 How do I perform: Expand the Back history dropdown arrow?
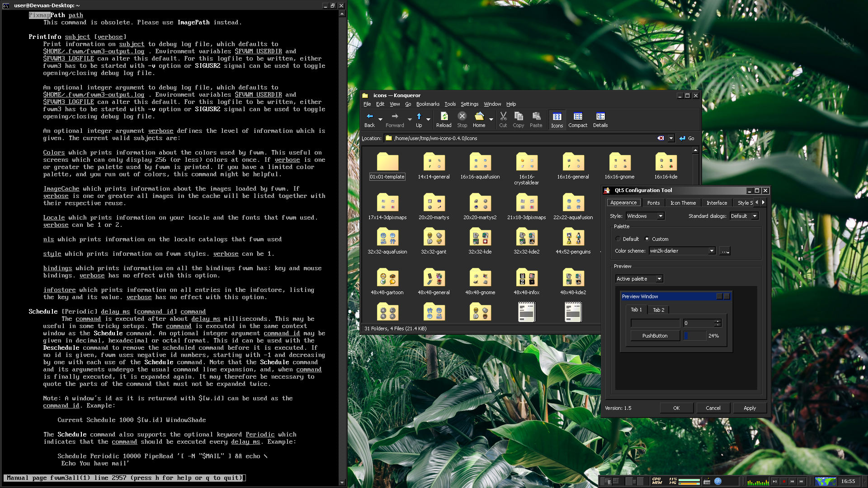pyautogui.click(x=380, y=120)
